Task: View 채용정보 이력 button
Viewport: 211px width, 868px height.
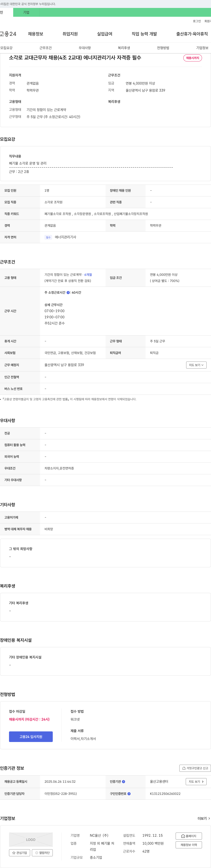Action: pos(189,845)
